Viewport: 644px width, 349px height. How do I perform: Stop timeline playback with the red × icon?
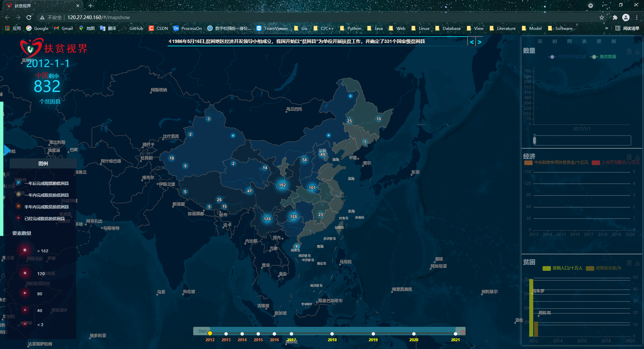point(463,332)
